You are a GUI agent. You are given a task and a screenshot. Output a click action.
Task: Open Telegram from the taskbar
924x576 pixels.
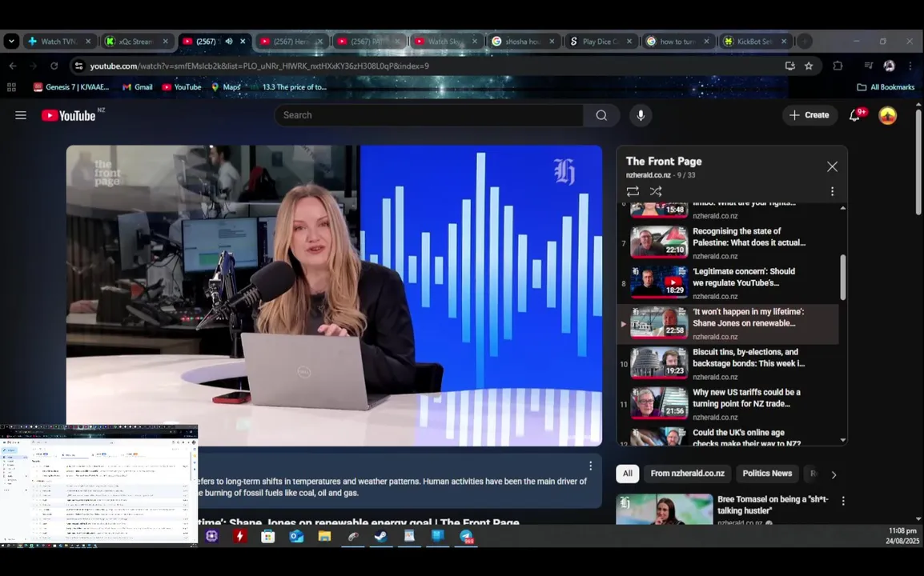coord(466,536)
